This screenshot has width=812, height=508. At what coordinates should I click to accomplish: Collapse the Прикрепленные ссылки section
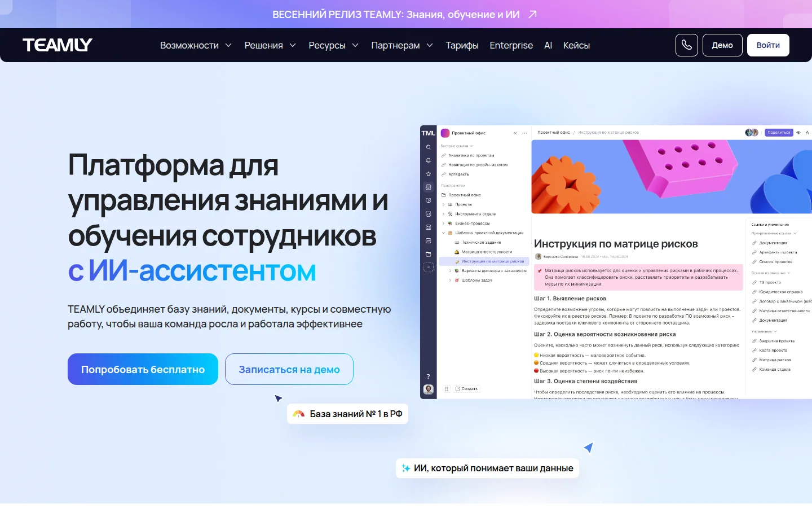tap(795, 233)
